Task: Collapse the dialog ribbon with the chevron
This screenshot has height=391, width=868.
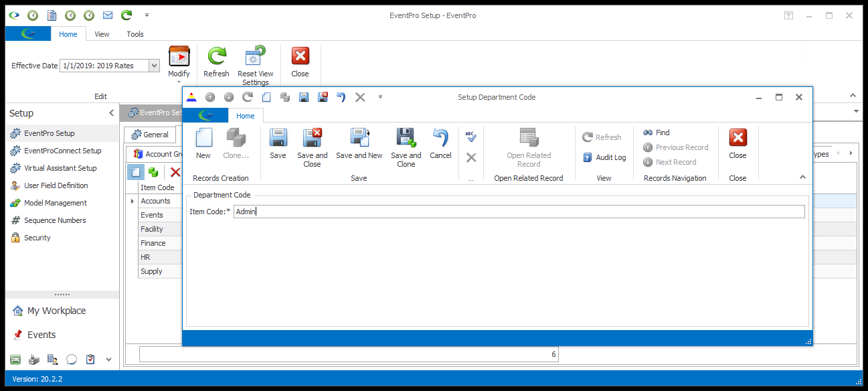Action: [802, 177]
